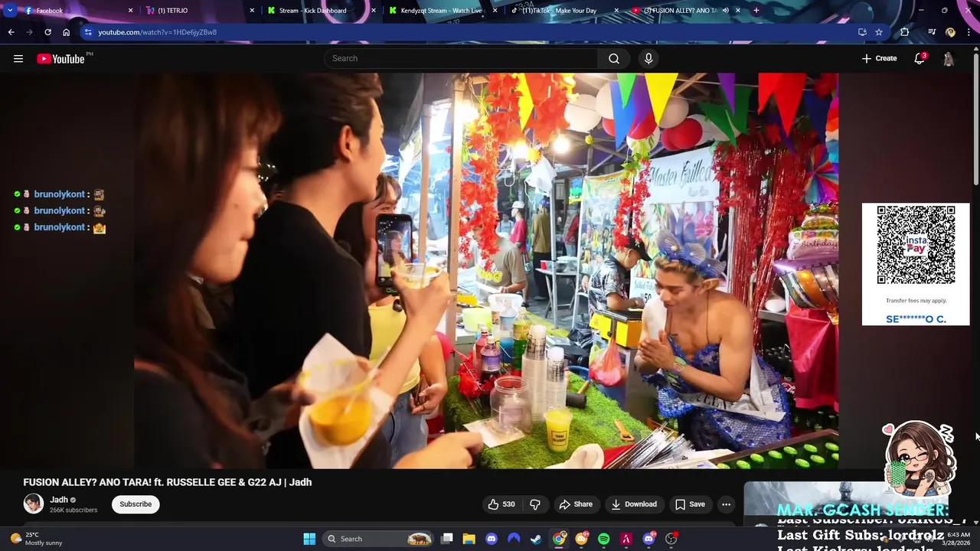Open Spotify from the taskbar
This screenshot has height=551, width=980.
click(603, 539)
